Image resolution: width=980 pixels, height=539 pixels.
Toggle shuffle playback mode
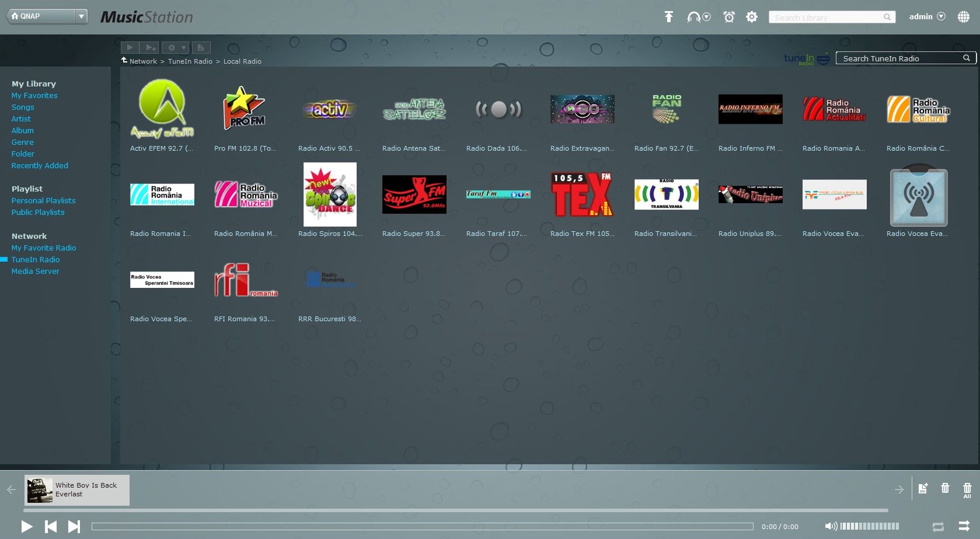[x=964, y=526]
